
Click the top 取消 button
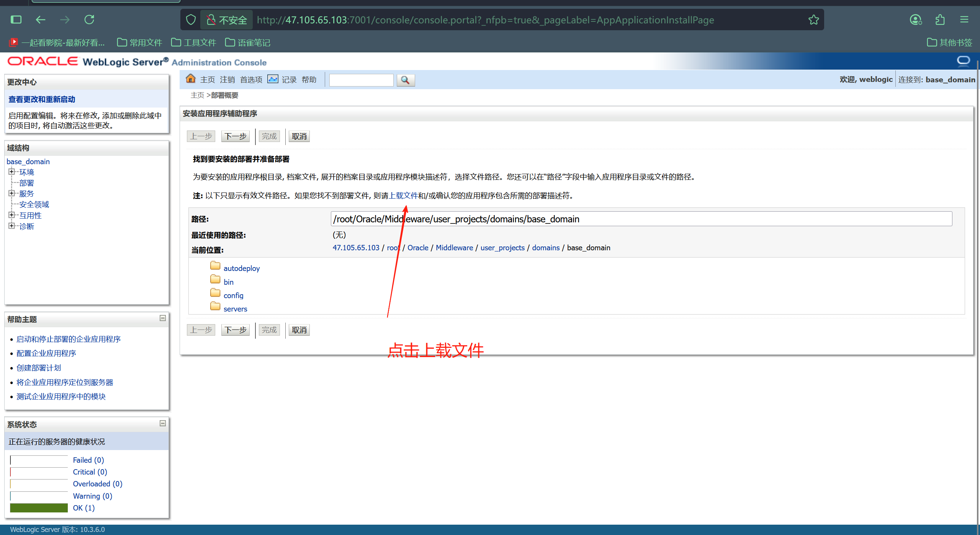[299, 136]
